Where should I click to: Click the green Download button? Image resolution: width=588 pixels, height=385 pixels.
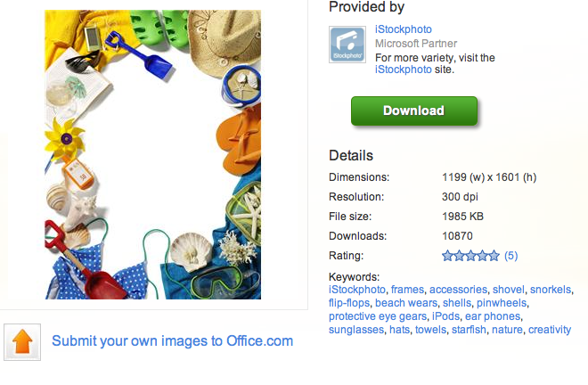tap(414, 111)
